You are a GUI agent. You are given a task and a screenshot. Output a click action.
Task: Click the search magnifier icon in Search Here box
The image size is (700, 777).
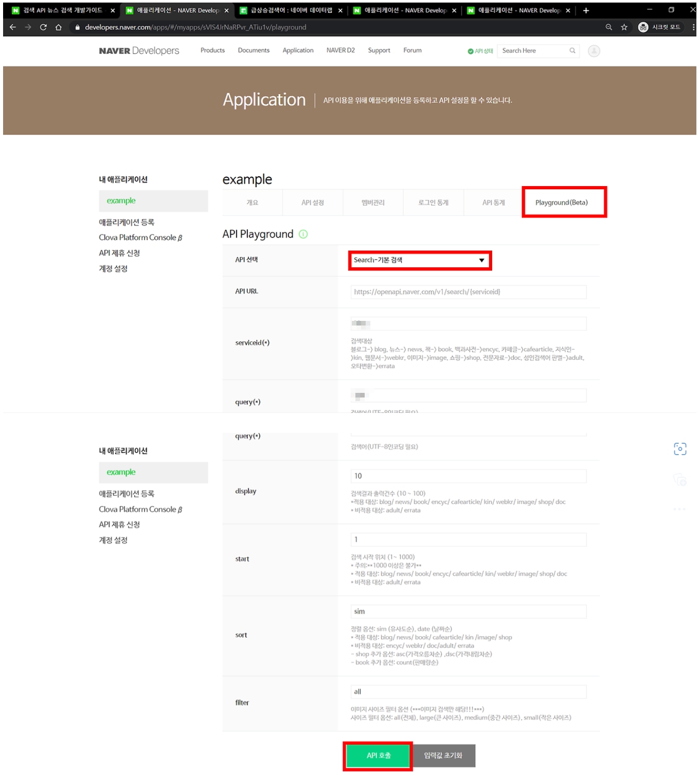(572, 50)
